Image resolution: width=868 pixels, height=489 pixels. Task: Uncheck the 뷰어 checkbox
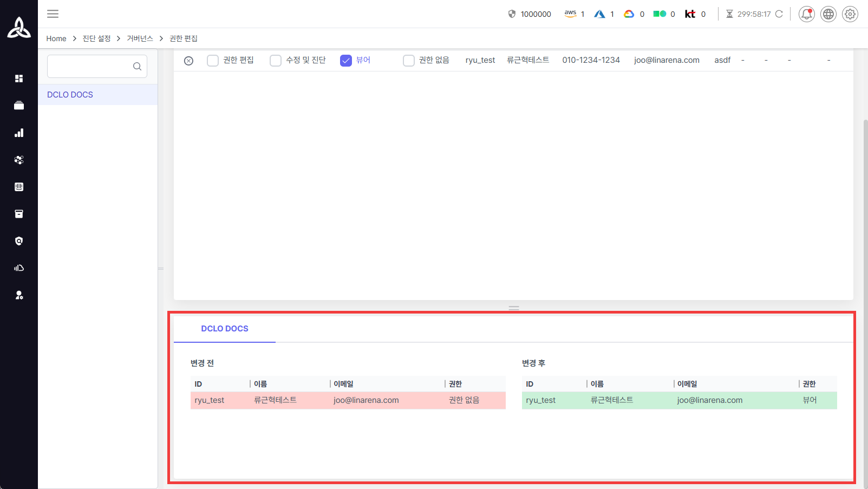pyautogui.click(x=346, y=61)
